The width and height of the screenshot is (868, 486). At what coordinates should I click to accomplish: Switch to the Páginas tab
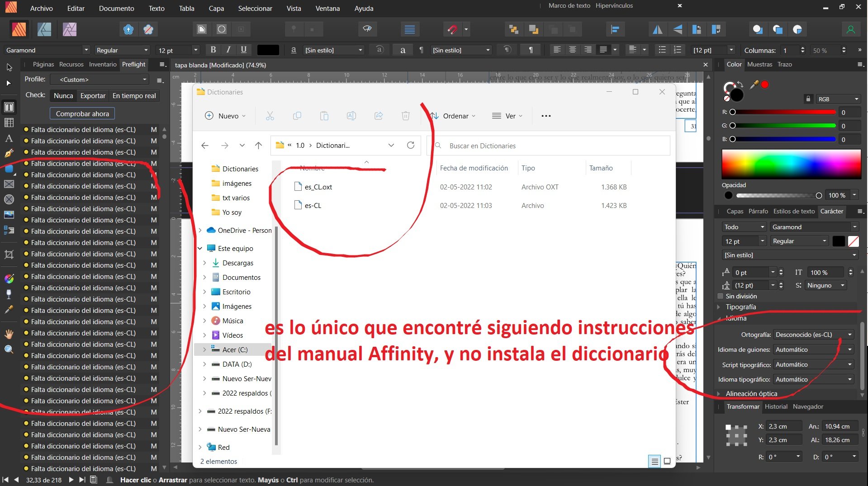(43, 64)
